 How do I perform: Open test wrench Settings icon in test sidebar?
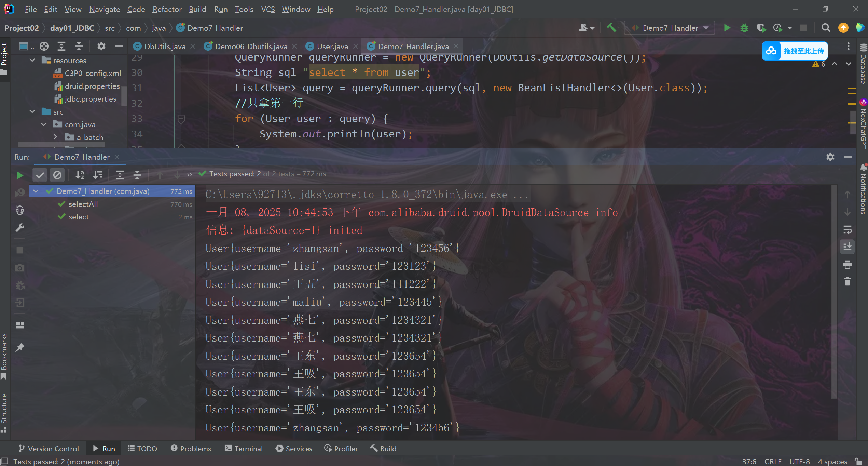19,227
